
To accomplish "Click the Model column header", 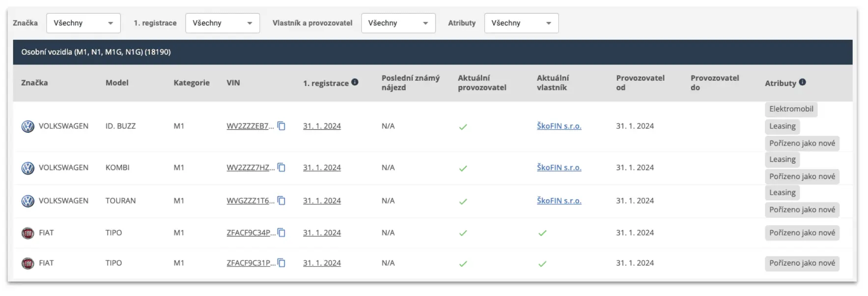I will pyautogui.click(x=117, y=83).
